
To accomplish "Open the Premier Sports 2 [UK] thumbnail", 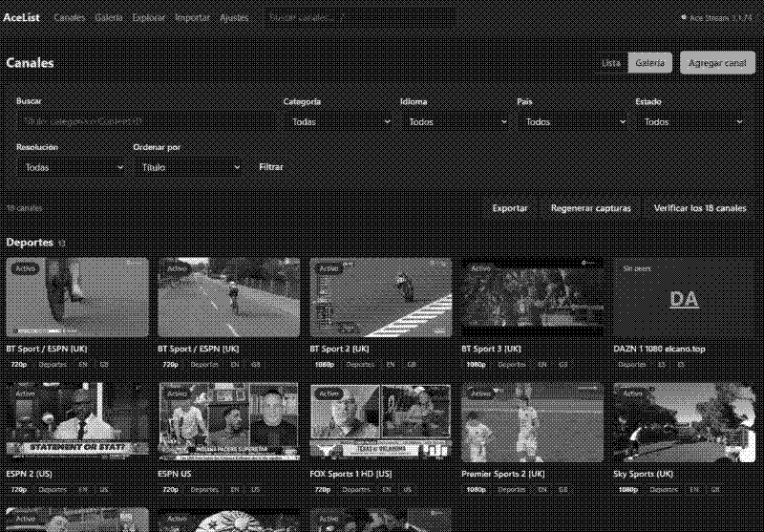I will [x=533, y=422].
